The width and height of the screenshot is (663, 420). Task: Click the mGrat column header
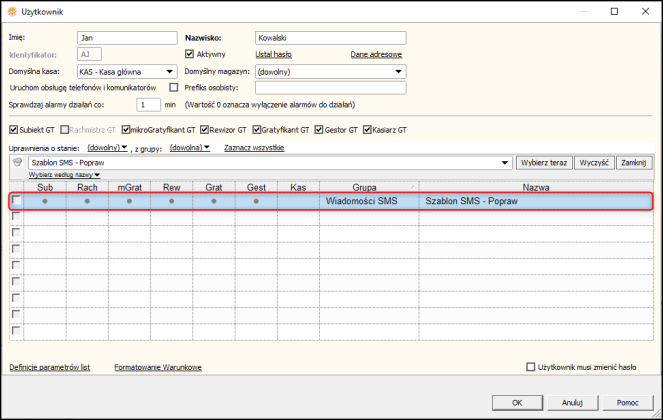[129, 187]
